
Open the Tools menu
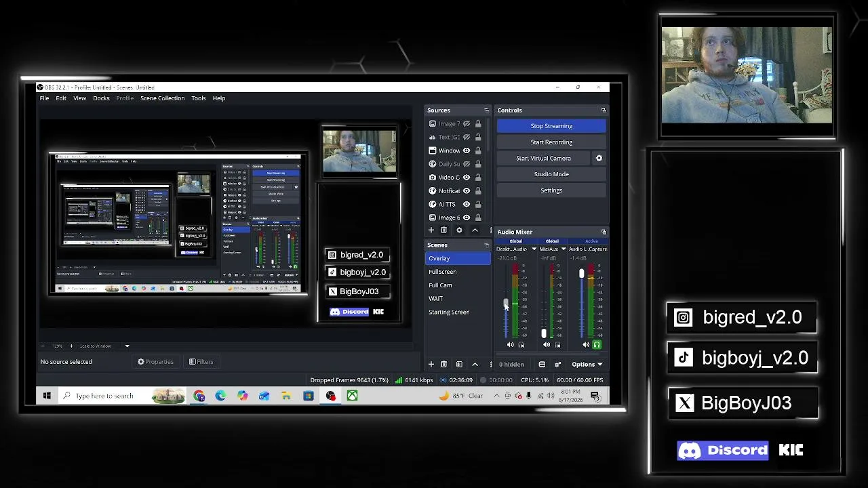(199, 98)
